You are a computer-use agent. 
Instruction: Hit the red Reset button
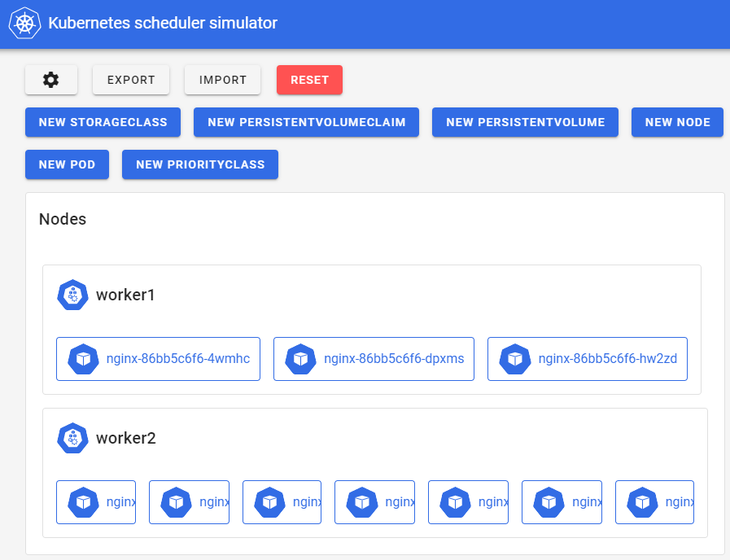(x=309, y=80)
